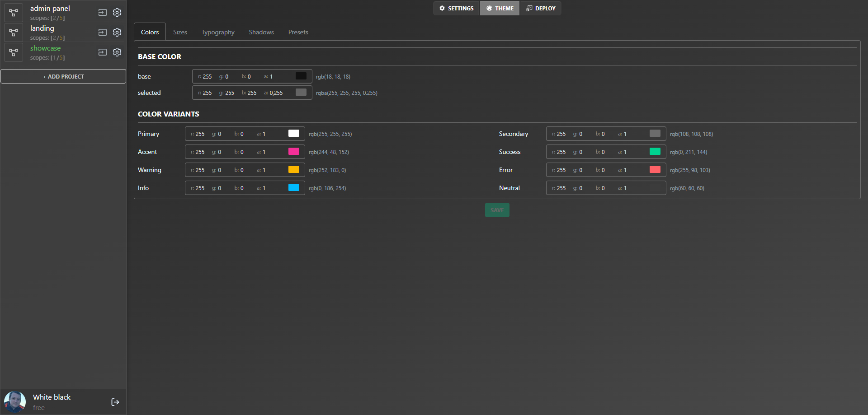This screenshot has width=868, height=415.
Task: Switch to the Typography tab
Action: point(218,32)
